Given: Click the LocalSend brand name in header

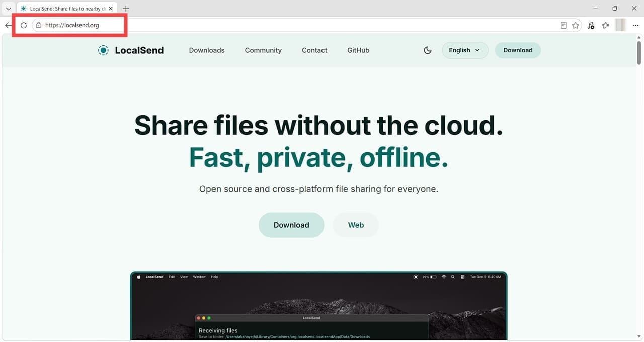Looking at the screenshot, I should 139,50.
